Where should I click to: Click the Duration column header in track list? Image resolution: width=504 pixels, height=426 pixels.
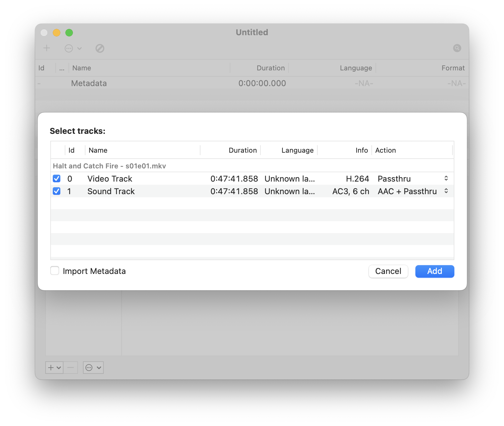[243, 150]
